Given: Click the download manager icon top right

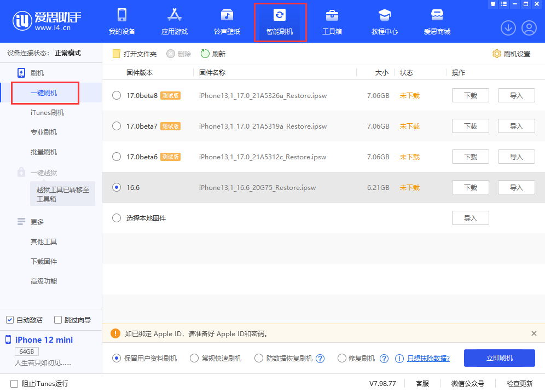Looking at the screenshot, I should click(x=508, y=27).
